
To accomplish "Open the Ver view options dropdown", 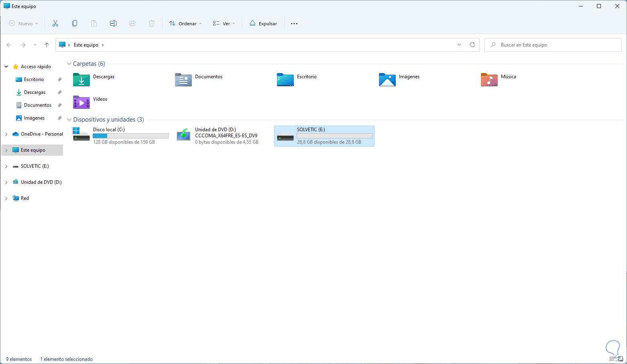I will pos(224,24).
